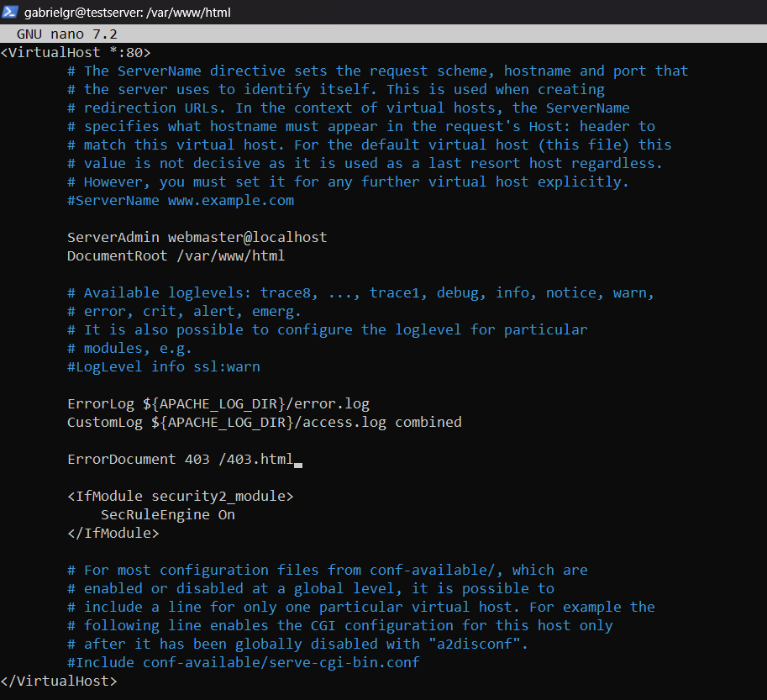Place cursor on the ErrorLog directive line

pos(218,403)
